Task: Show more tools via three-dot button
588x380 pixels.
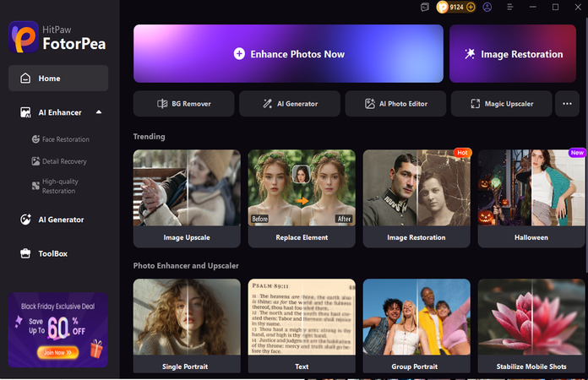Action: coord(567,104)
